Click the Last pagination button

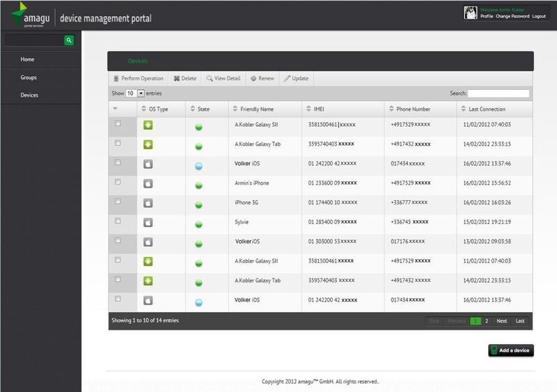coord(519,321)
